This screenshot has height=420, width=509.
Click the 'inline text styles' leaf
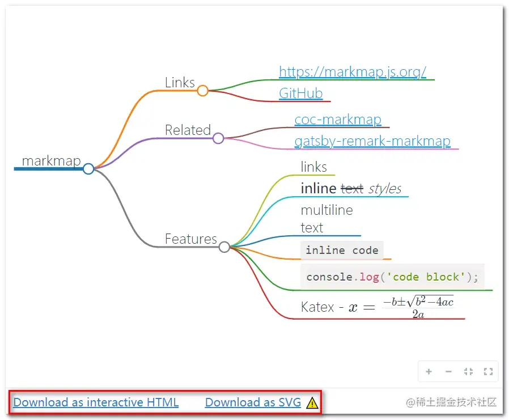point(351,188)
